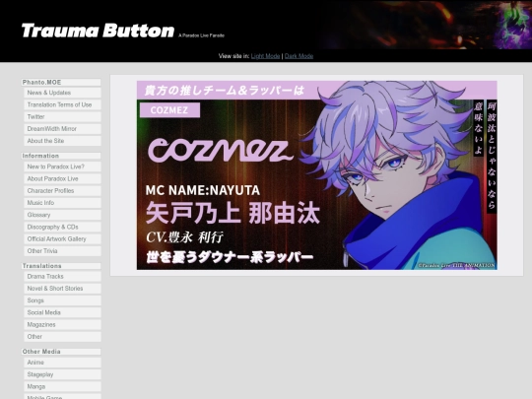Click 'A Paradox Live Fansite' subtitle
The width and height of the screenshot is (532, 399).
click(x=202, y=35)
